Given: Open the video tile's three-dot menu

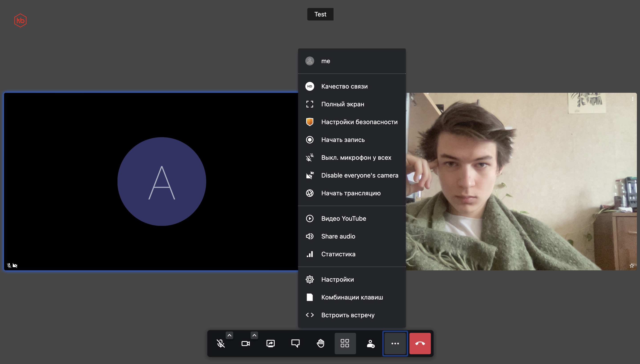Looking at the screenshot, I should coord(632,99).
